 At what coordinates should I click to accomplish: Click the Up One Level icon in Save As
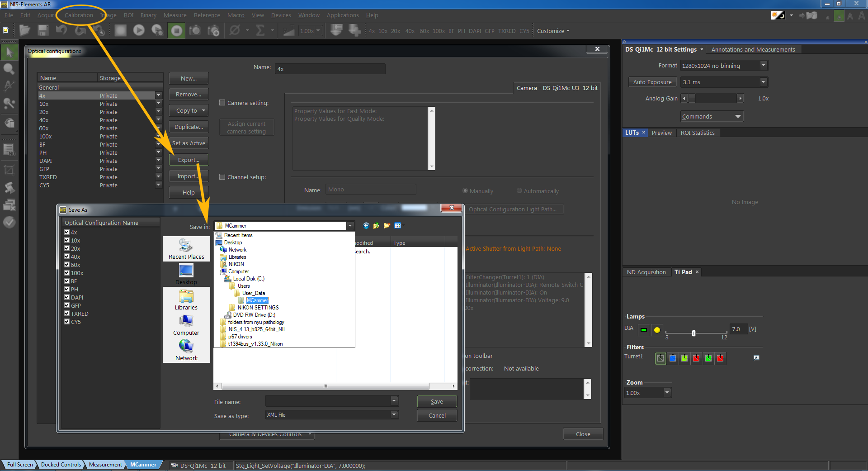(x=376, y=226)
